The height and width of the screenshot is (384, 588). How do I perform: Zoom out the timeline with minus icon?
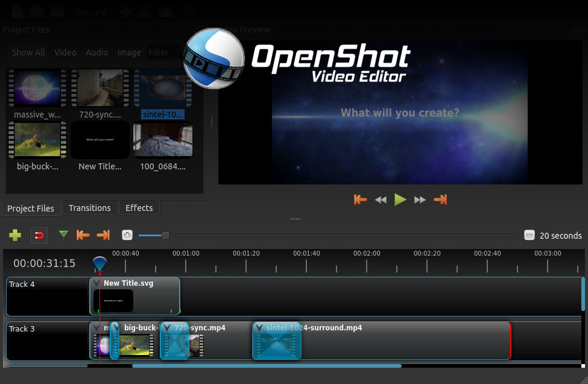pos(529,235)
